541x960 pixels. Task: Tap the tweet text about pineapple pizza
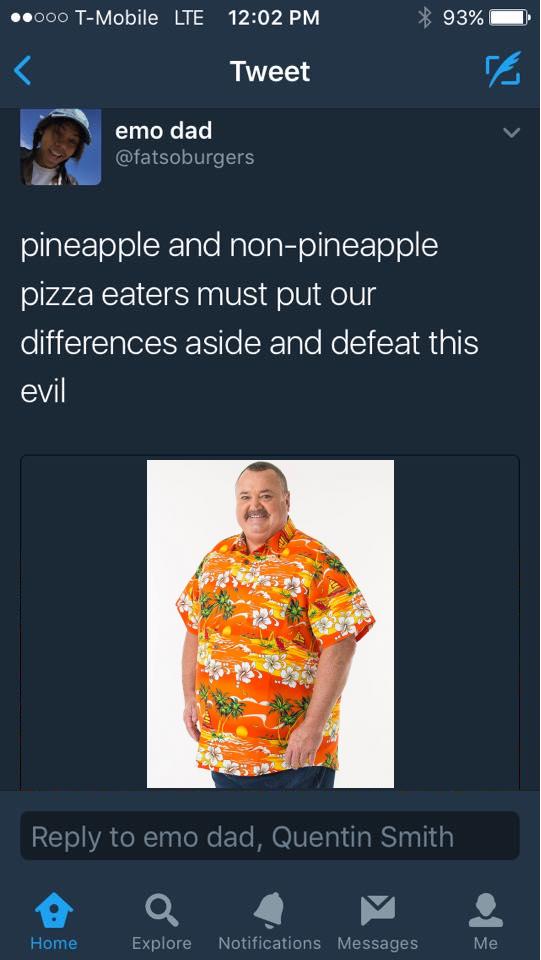pos(249,318)
